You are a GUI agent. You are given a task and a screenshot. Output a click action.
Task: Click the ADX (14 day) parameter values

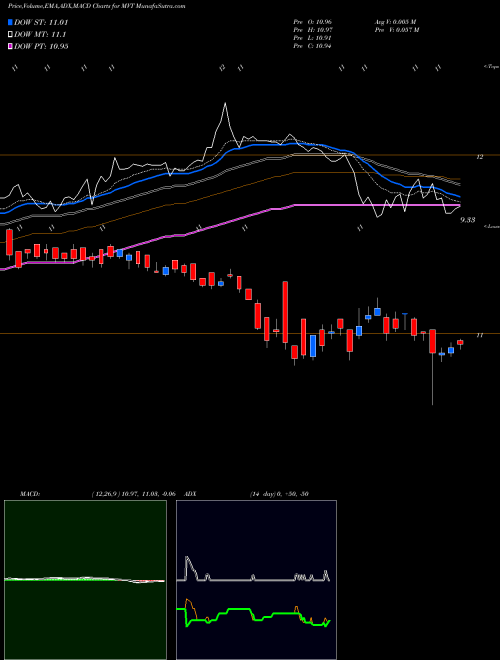click(278, 494)
